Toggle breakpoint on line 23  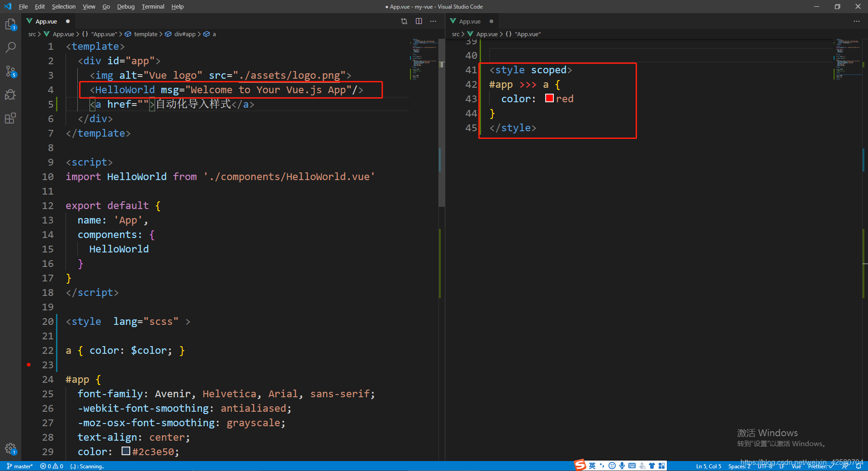29,365
